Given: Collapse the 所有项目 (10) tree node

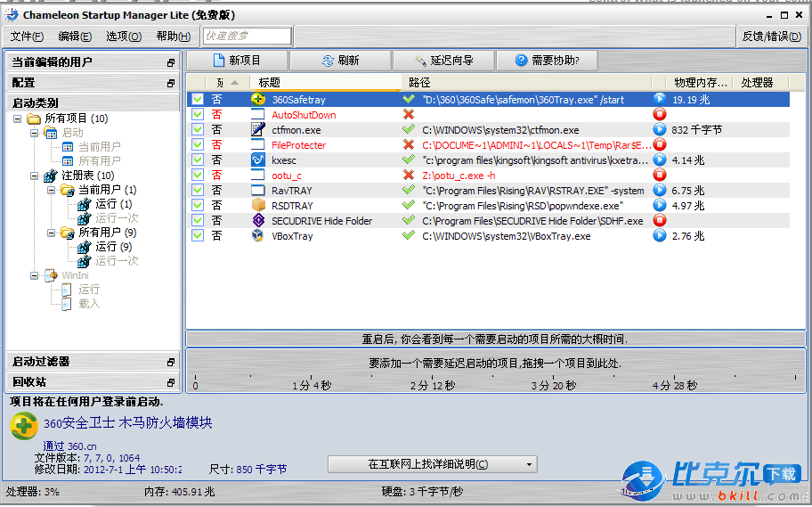Looking at the screenshot, I should [x=17, y=119].
